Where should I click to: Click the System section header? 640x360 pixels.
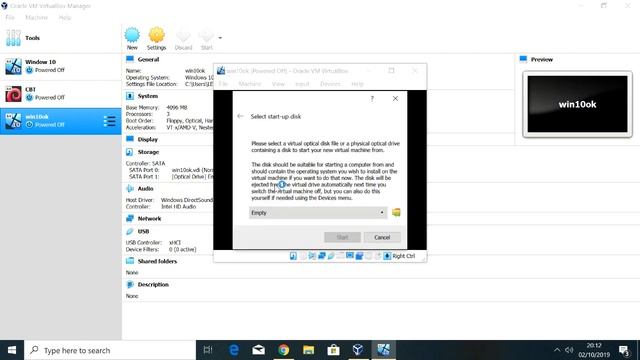tap(148, 96)
